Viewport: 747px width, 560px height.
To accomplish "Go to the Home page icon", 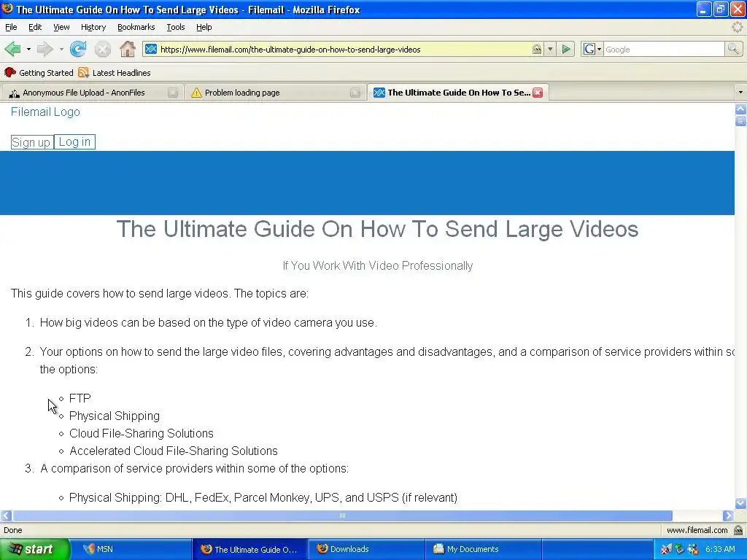I will click(127, 49).
